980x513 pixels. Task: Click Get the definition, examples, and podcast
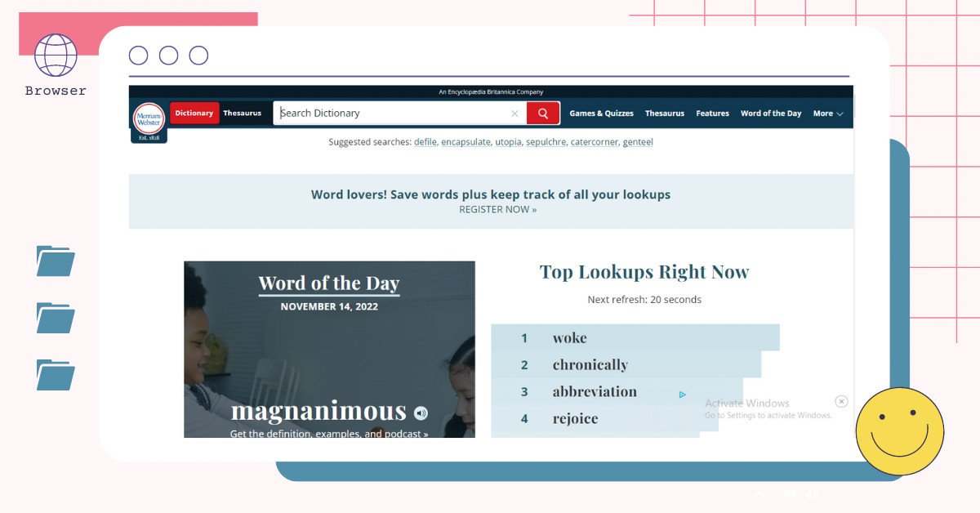click(329, 435)
